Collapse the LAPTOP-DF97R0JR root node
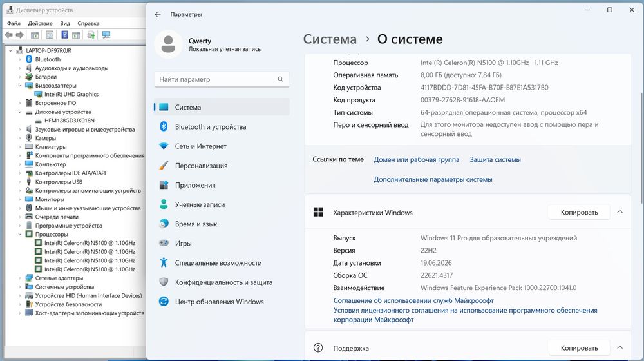Viewport: 644px width, 361px height. point(11,50)
